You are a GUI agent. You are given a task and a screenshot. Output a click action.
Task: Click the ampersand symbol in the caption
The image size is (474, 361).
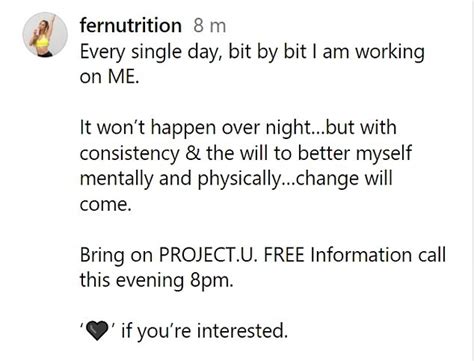click(193, 154)
